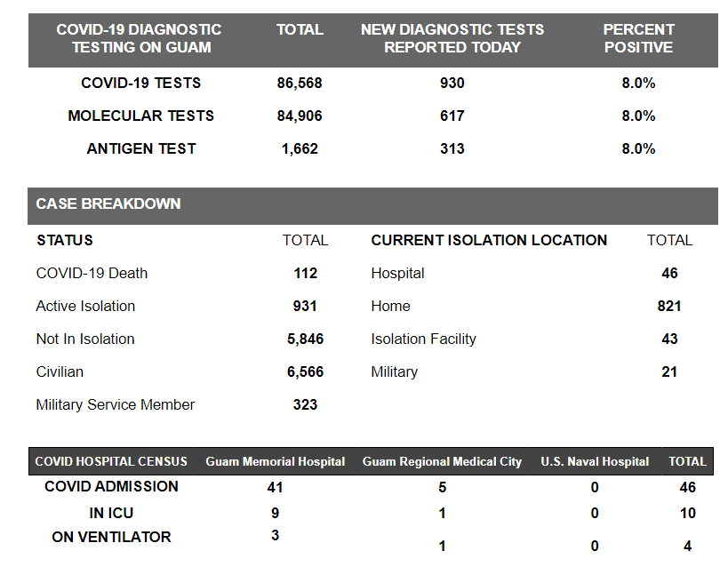Select the COVID HOSPITAL CENSUS header
Image resolution: width=728 pixels, height=567 pixels.
(111, 461)
